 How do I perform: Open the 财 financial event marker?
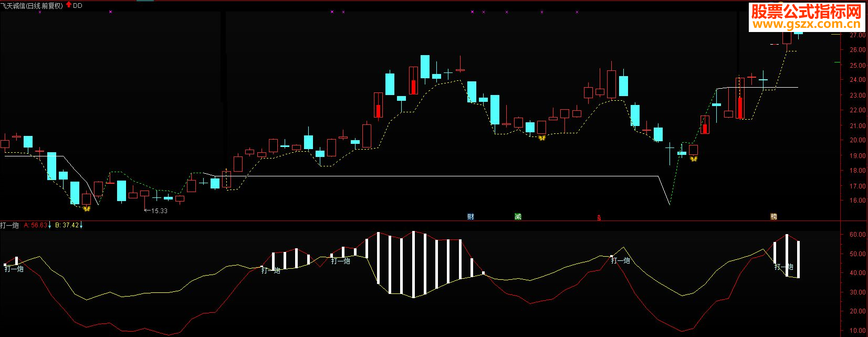pyautogui.click(x=470, y=216)
